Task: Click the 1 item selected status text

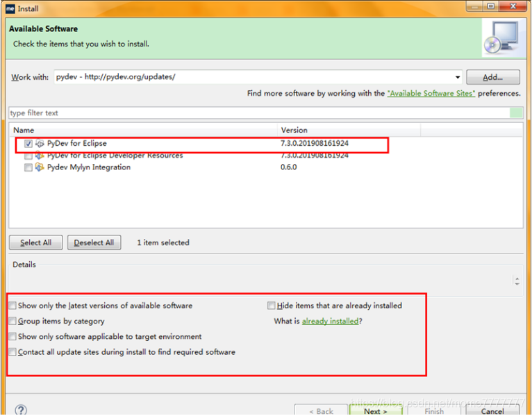Action: 163,242
